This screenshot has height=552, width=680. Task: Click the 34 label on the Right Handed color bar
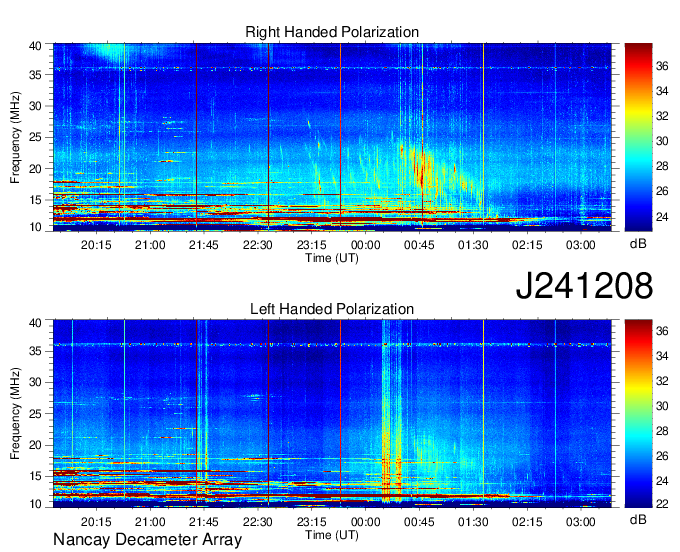tap(662, 91)
